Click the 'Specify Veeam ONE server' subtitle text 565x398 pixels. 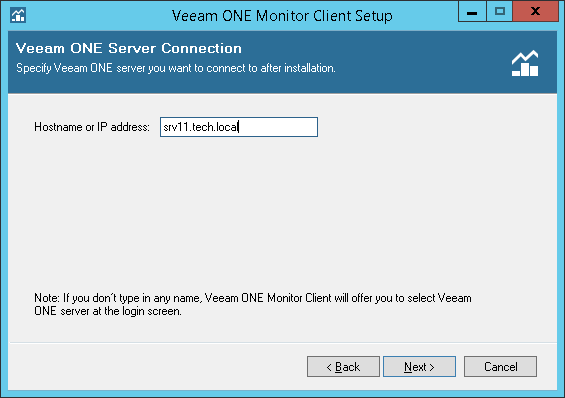coord(176,68)
